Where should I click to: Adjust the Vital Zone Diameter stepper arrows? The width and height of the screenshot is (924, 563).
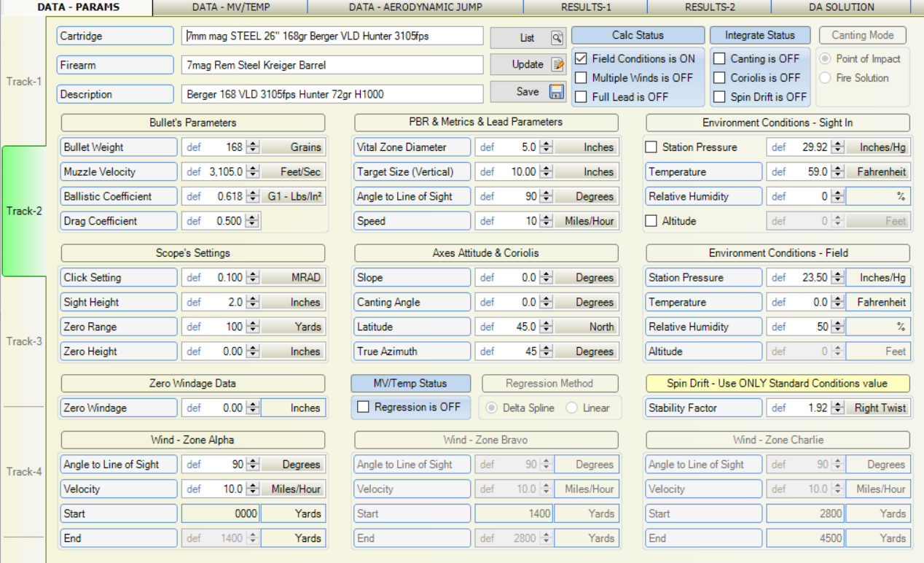point(546,147)
